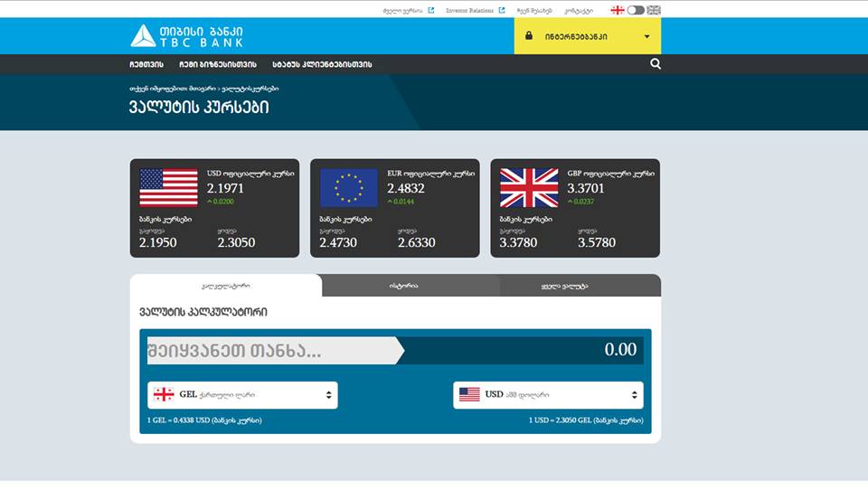868x500 pixels.
Task: Click the ვალუტის კალკულატორი heading
Action: tap(203, 312)
